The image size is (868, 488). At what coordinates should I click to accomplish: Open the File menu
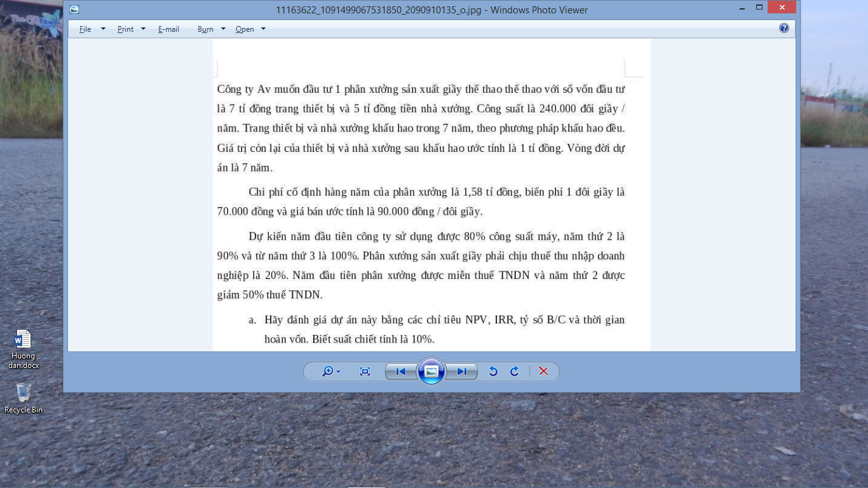coord(85,29)
